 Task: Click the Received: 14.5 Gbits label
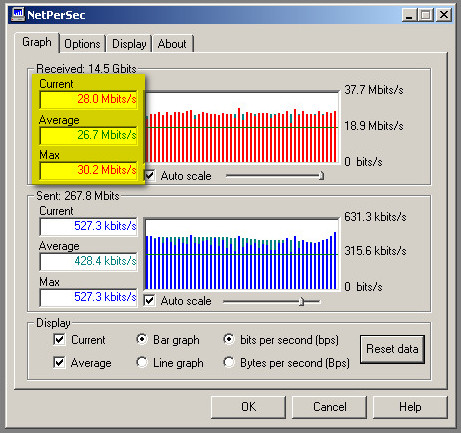86,69
